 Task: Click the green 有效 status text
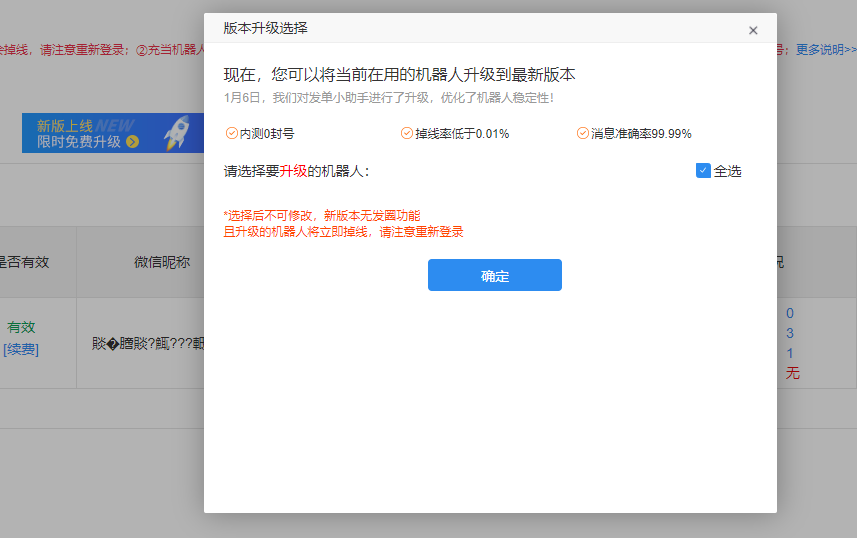(21, 327)
